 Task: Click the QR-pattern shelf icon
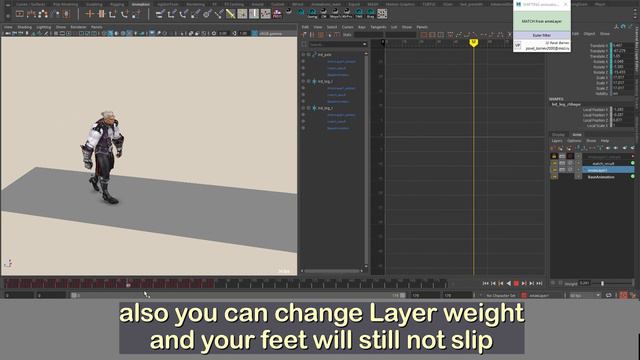[x=382, y=13]
